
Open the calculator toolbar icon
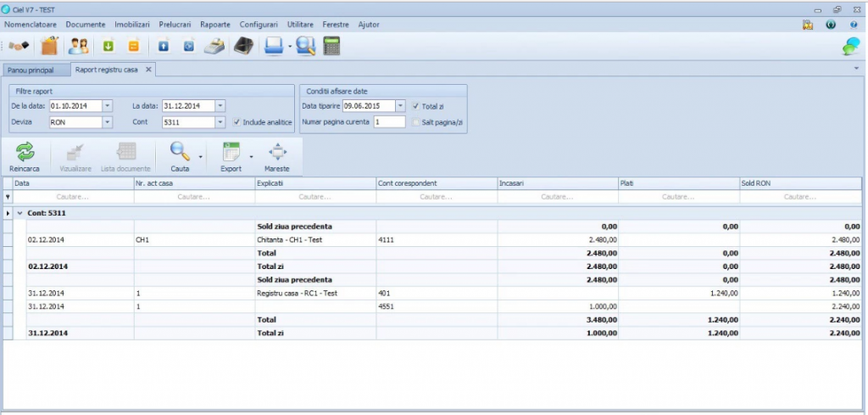tap(331, 46)
